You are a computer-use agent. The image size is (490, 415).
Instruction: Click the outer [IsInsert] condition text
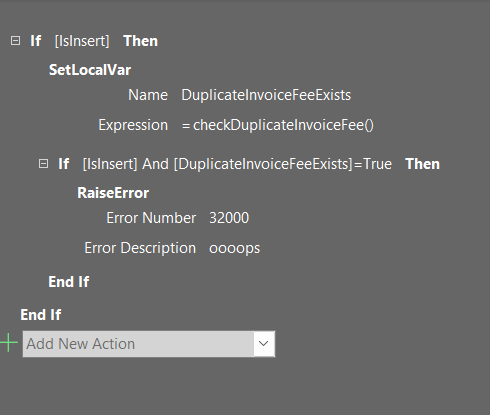(x=82, y=41)
